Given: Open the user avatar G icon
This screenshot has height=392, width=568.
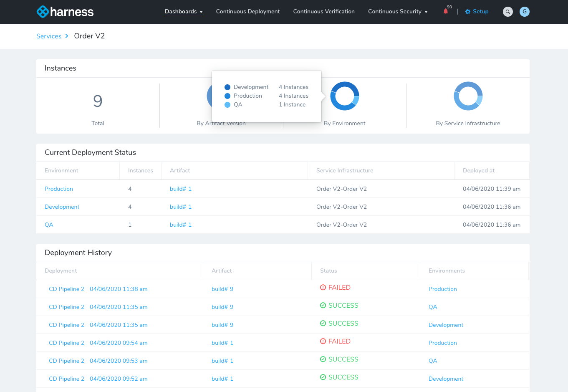Looking at the screenshot, I should 525,12.
